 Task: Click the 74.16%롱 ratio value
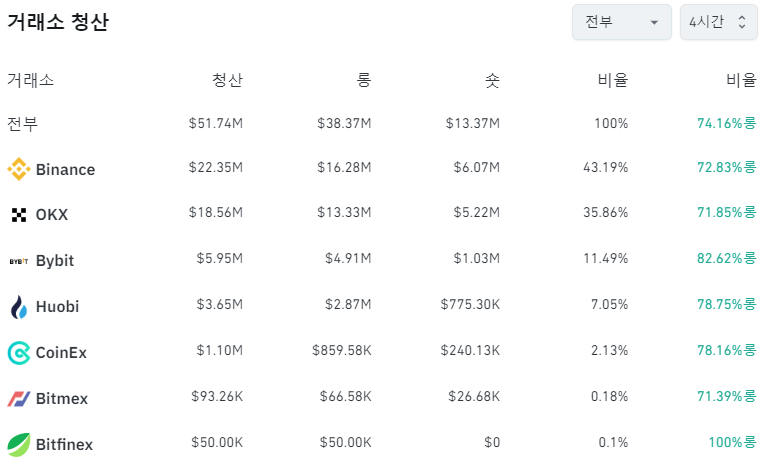coord(726,123)
